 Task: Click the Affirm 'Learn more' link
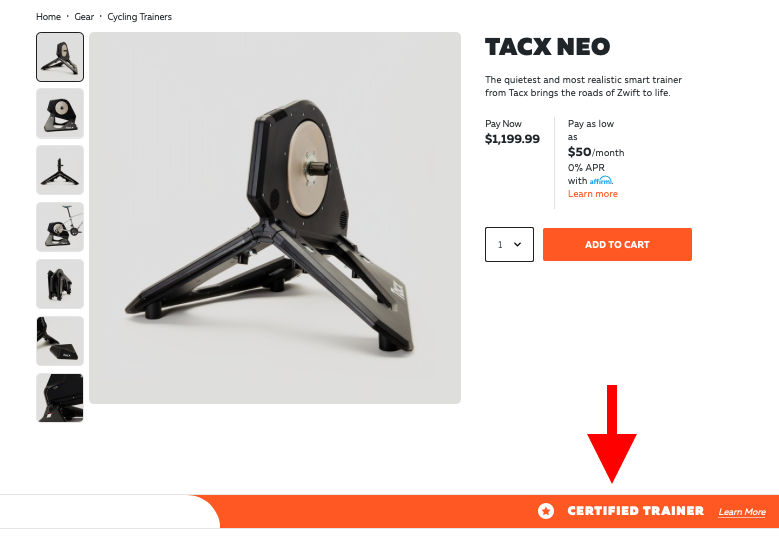pyautogui.click(x=593, y=194)
